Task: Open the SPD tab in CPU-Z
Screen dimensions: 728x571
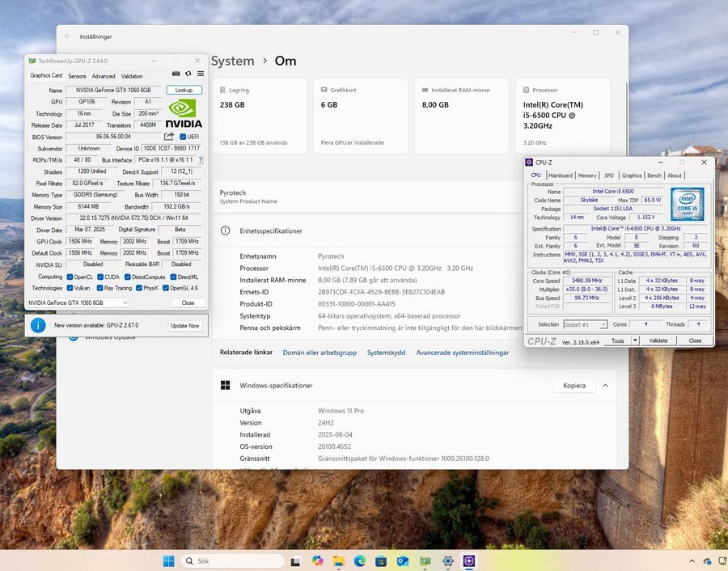Action: coord(608,176)
